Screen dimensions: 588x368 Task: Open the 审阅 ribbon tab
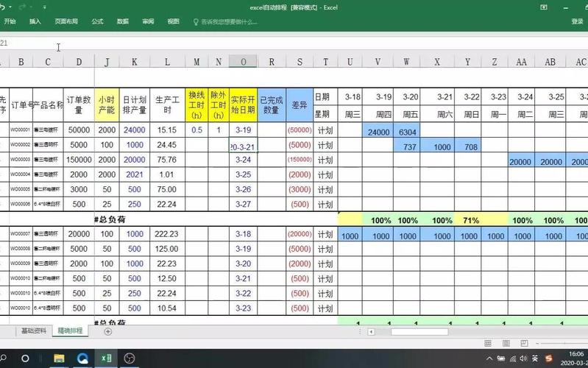[148, 21]
